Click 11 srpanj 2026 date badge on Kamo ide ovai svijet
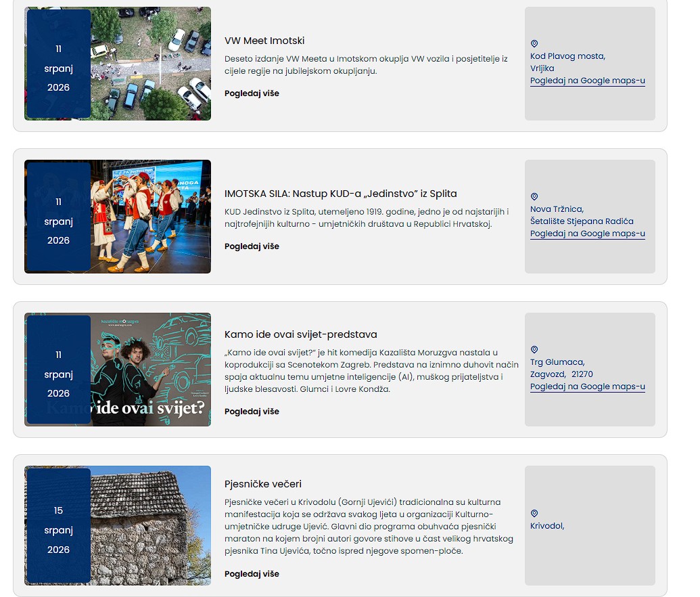 [x=58, y=370]
